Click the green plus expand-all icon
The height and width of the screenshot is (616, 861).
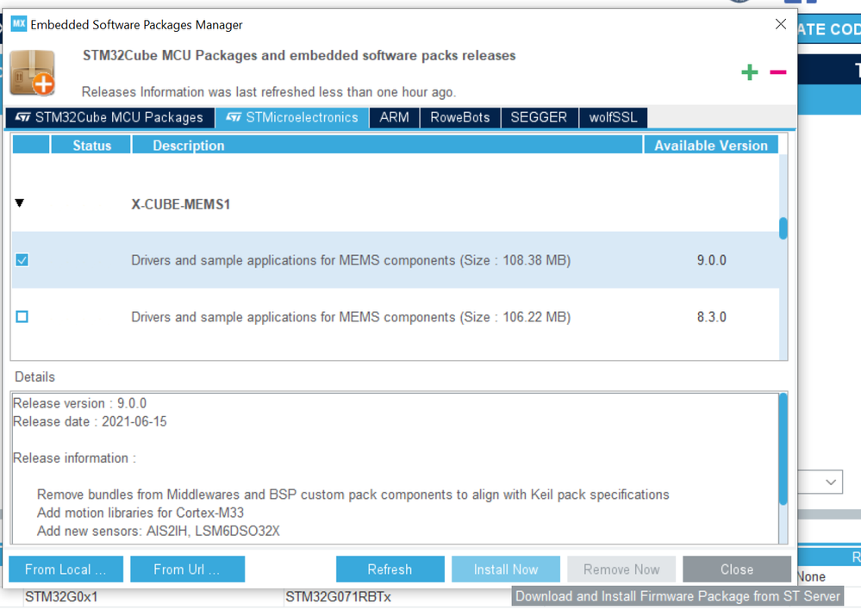(750, 72)
